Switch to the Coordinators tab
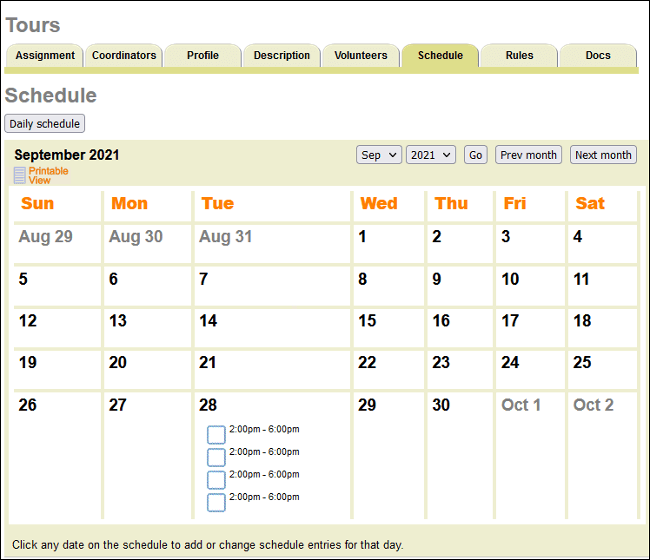 [124, 56]
